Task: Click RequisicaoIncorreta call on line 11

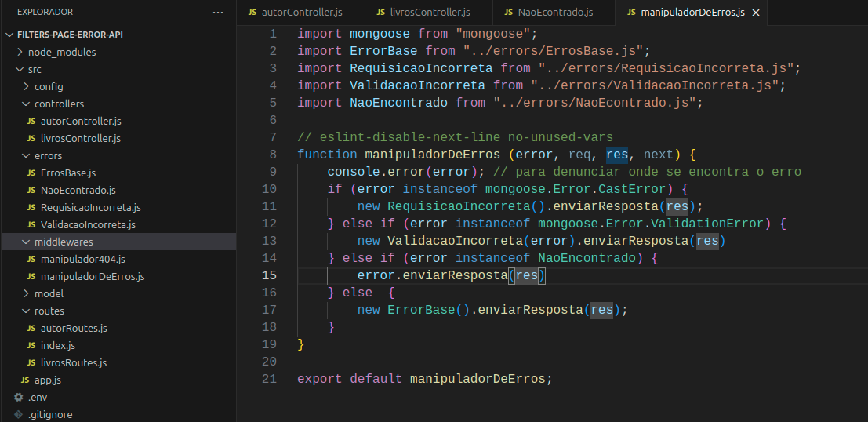Action: [459, 206]
